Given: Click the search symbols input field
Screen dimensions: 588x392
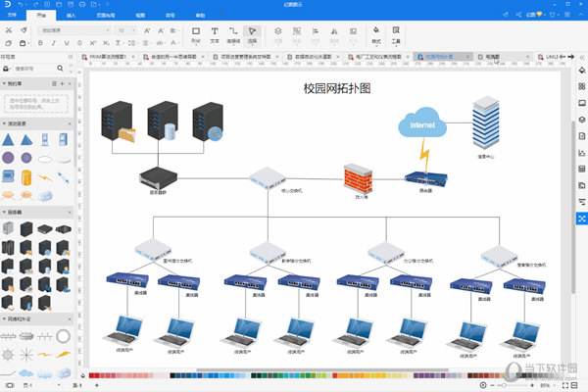Looking at the screenshot, I should [x=33, y=69].
